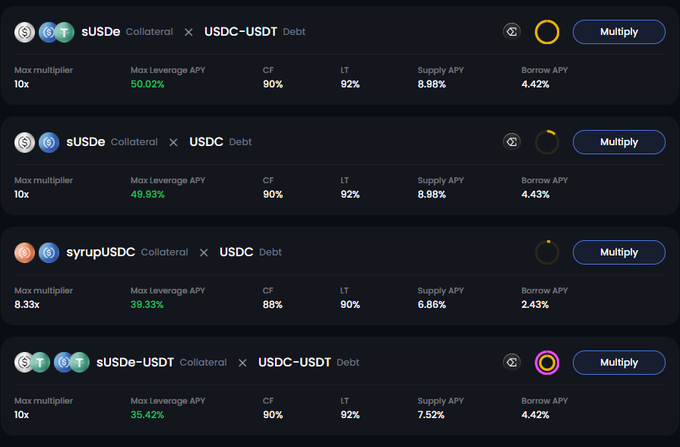
Task: Click Multiply for sUSDe / USDC pair
Action: (x=618, y=142)
